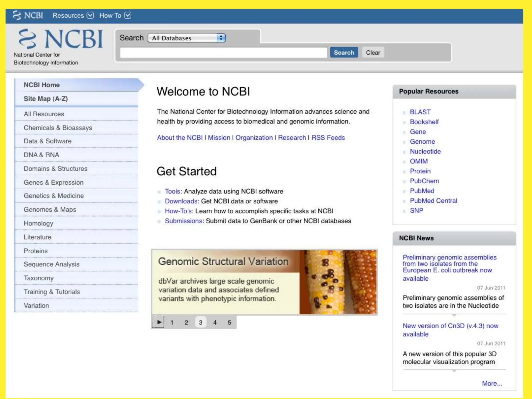The image size is (532, 399).
Task: Open Site Map (A-Z) sidebar item
Action: (46, 99)
